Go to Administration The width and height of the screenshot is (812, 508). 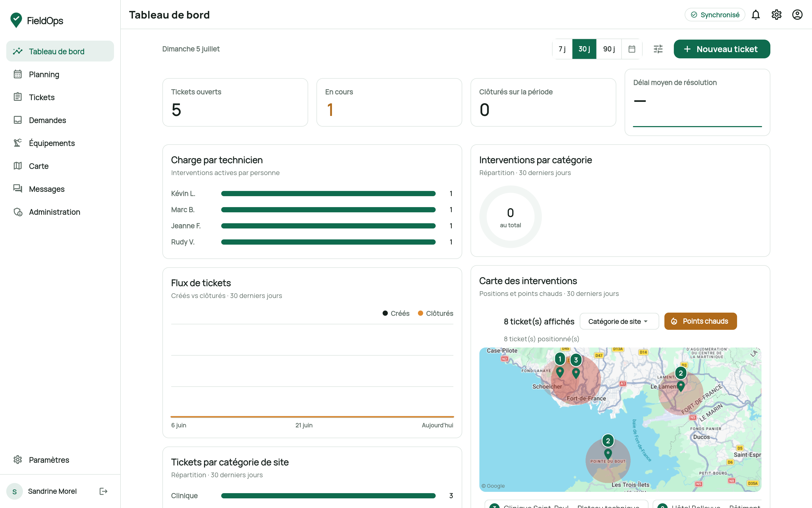pos(60,212)
